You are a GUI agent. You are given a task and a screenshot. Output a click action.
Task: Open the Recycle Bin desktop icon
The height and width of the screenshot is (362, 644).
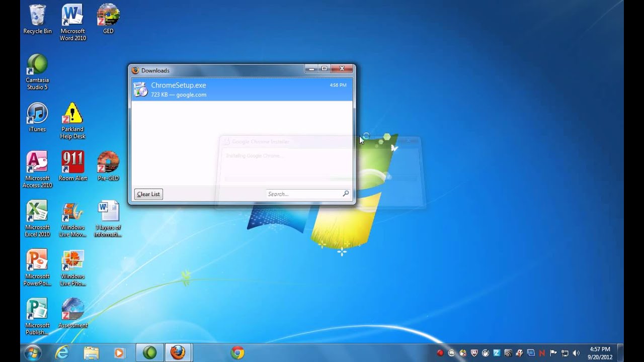37,19
